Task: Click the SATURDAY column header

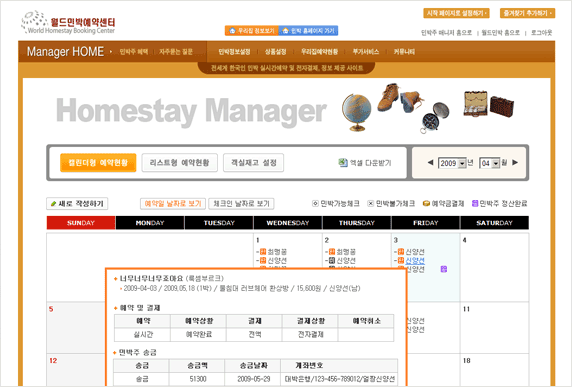Action: coord(494,223)
